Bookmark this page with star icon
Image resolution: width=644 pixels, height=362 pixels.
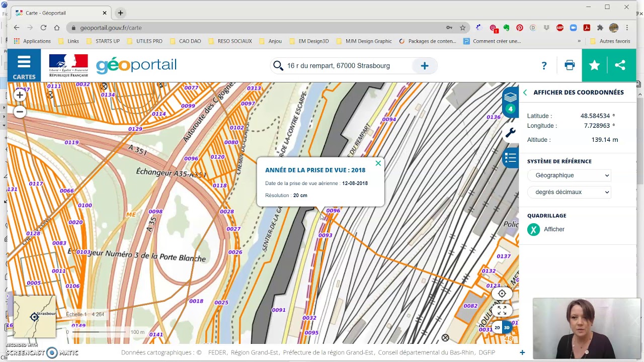click(x=462, y=28)
